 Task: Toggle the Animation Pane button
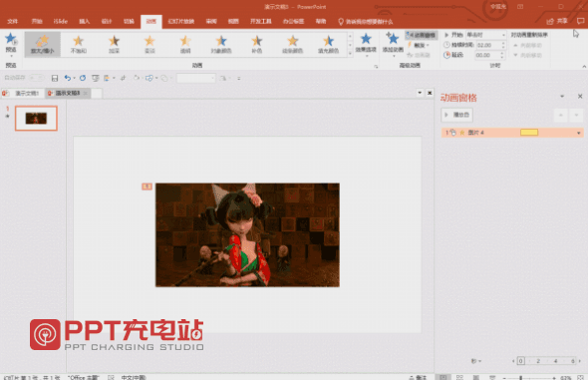[422, 35]
